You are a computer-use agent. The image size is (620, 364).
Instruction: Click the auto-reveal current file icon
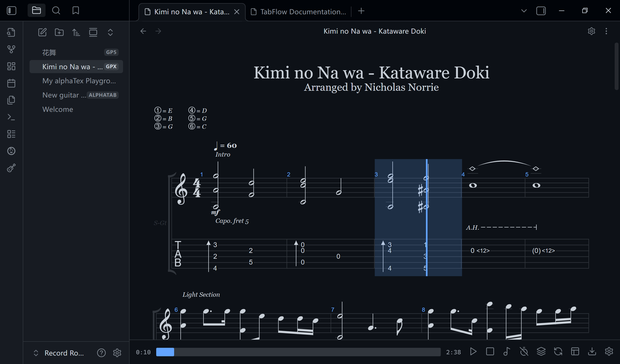point(93,32)
